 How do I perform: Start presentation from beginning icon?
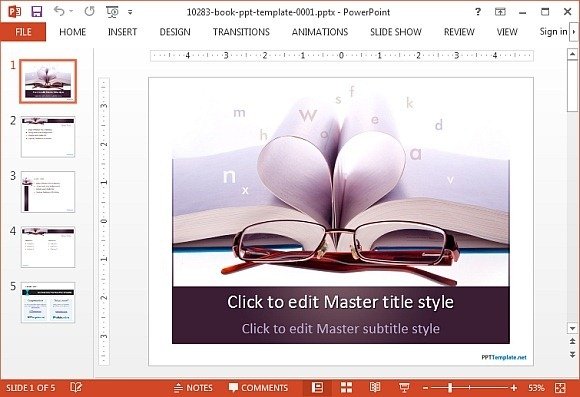[112, 12]
